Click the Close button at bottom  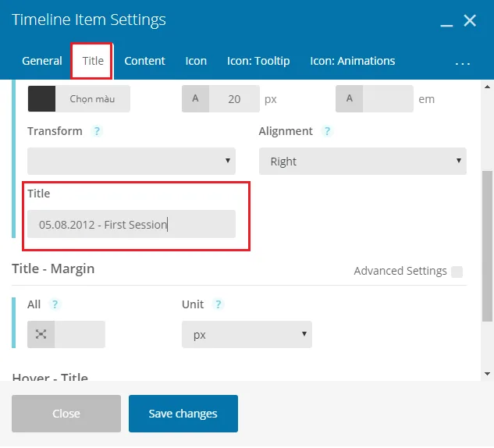click(x=66, y=414)
